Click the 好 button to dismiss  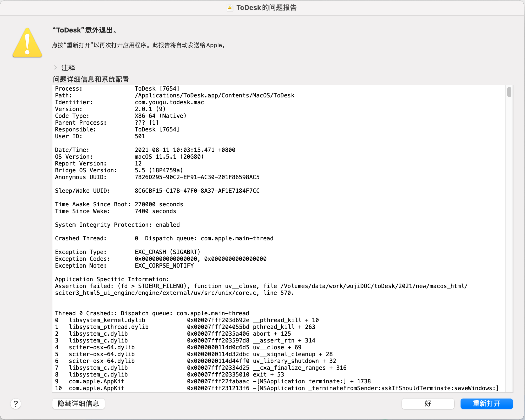(428, 404)
